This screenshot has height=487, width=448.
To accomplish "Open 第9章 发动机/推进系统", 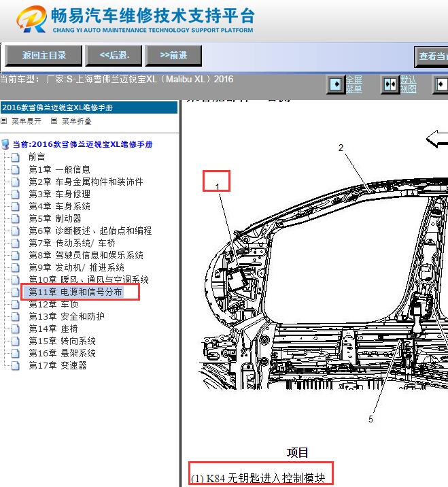I will tap(76, 267).
